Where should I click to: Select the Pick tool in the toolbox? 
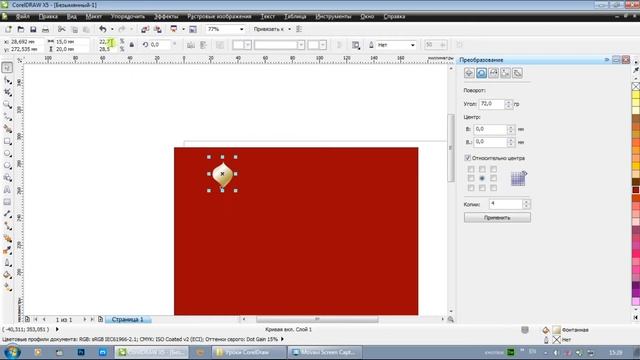click(x=7, y=67)
